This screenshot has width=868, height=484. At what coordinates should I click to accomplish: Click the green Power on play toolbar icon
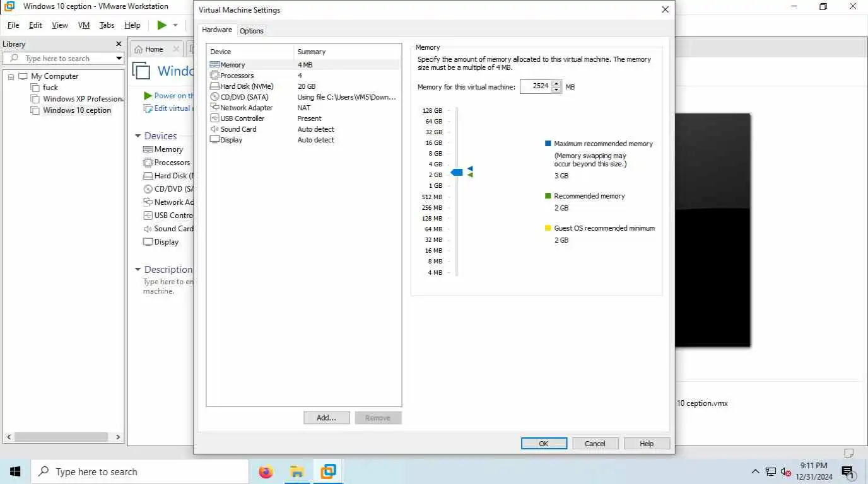click(162, 25)
